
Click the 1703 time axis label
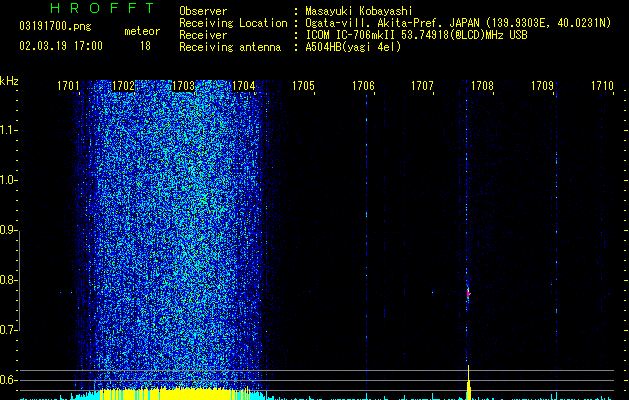pos(183,86)
